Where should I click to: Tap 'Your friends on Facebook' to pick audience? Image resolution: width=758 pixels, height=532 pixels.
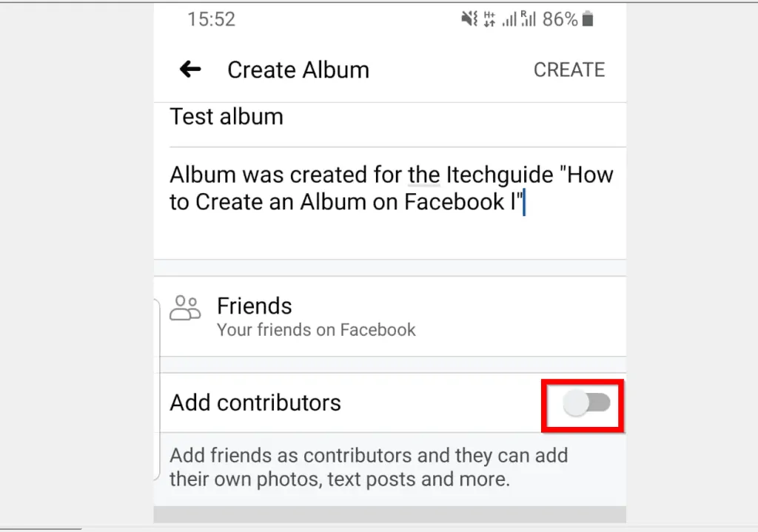pyautogui.click(x=316, y=330)
